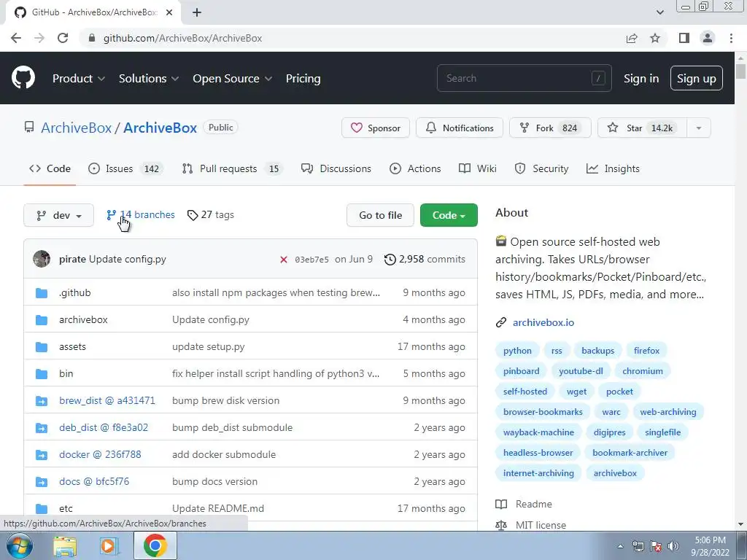Screen dimensions: 747x560
Task: Reload the page with refresh icon
Action: click(63, 38)
